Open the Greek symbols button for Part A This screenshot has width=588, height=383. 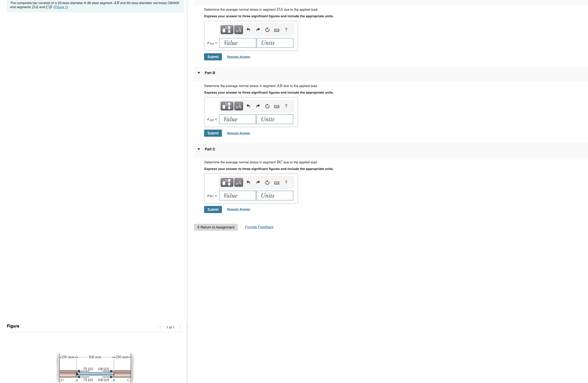tap(238, 30)
